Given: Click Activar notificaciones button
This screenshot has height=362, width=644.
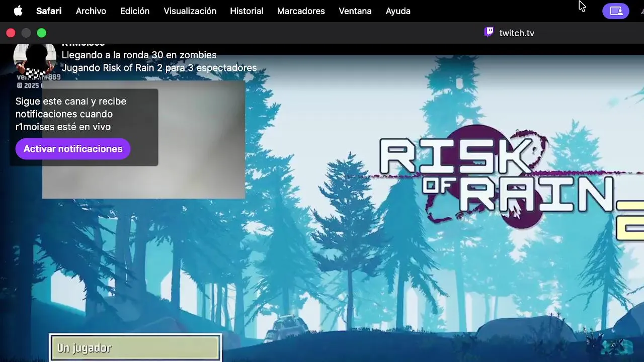Looking at the screenshot, I should click(73, 149).
